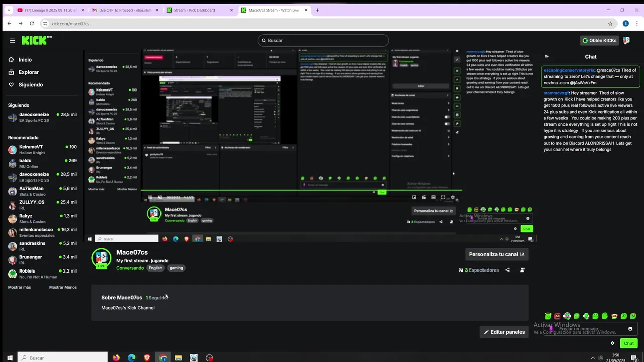Image resolution: width=644 pixels, height=362 pixels.
Task: Click the mommcvxgf username in chat
Action: pos(556,93)
